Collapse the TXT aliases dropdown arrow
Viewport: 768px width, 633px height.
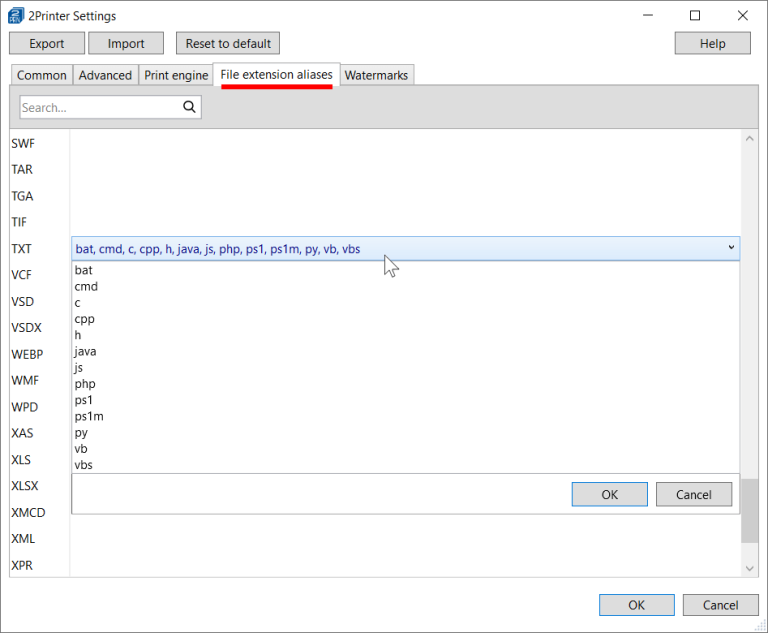point(732,248)
